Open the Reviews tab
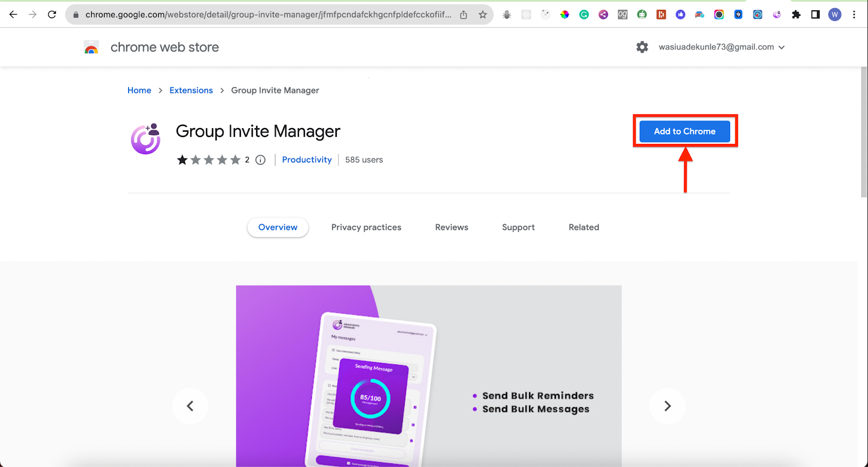868x467 pixels. [x=451, y=228]
